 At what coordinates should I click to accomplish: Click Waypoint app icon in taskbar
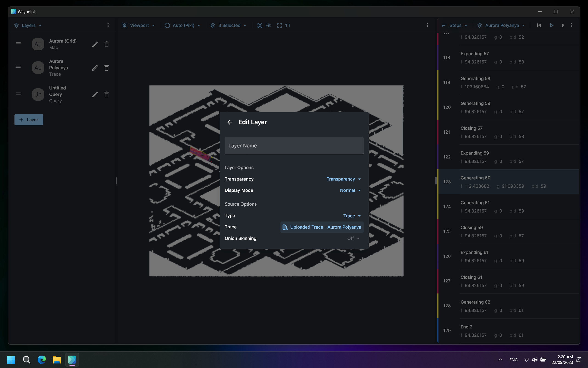pyautogui.click(x=72, y=360)
